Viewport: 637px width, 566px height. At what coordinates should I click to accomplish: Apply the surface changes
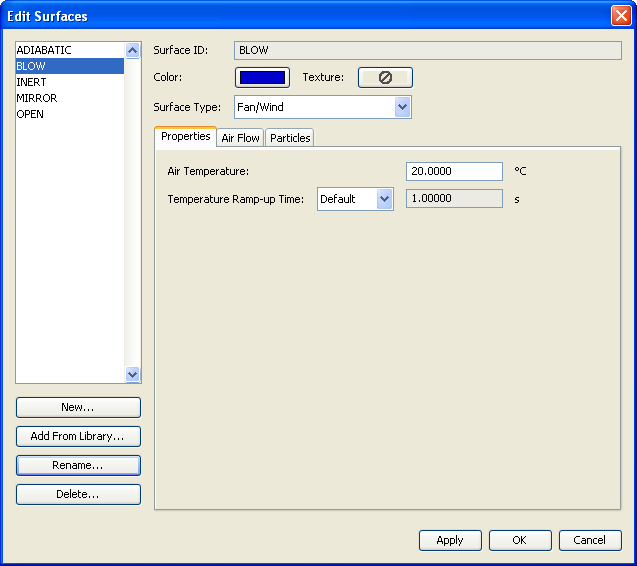[450, 540]
